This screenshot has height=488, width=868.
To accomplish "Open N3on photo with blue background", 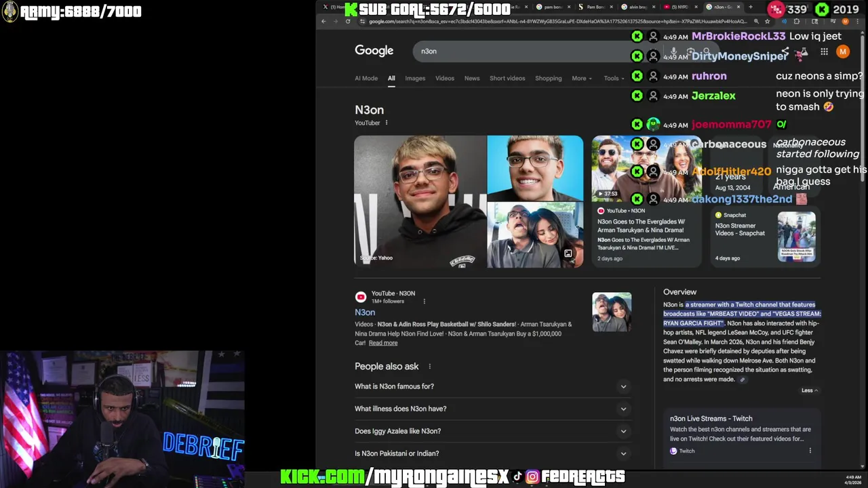I will (x=535, y=168).
